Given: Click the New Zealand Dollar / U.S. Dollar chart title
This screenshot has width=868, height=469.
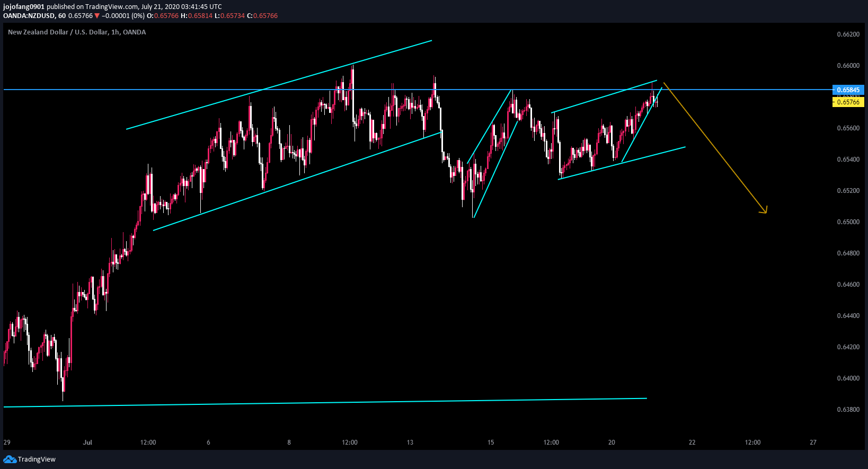Looking at the screenshot, I should tap(77, 32).
